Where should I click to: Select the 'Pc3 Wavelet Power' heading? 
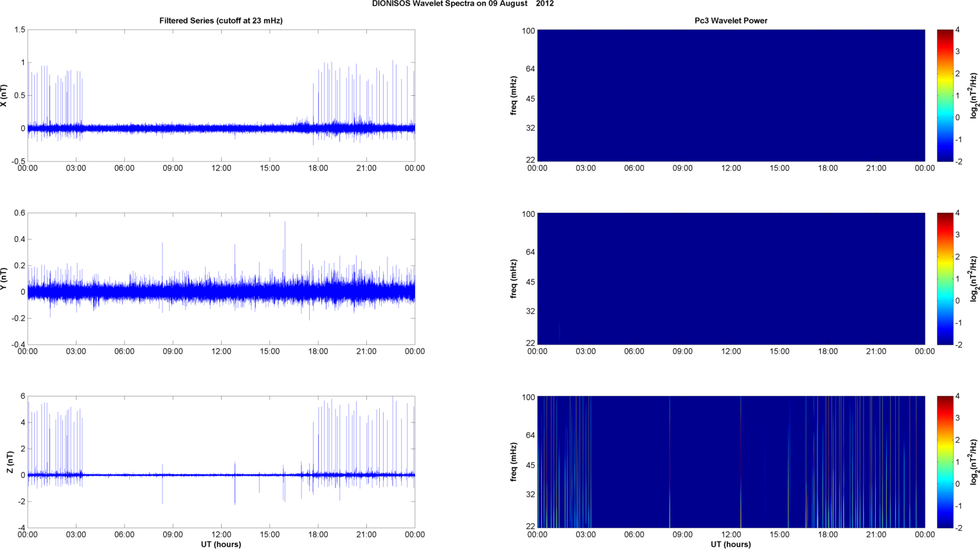point(731,21)
